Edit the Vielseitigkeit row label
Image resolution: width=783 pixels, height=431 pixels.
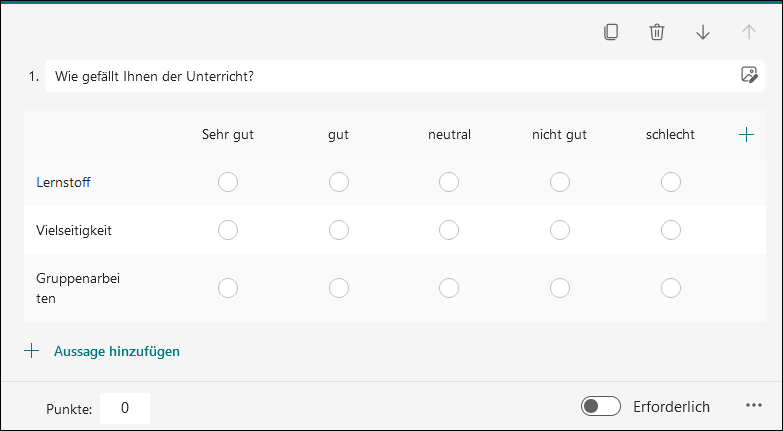(x=74, y=230)
